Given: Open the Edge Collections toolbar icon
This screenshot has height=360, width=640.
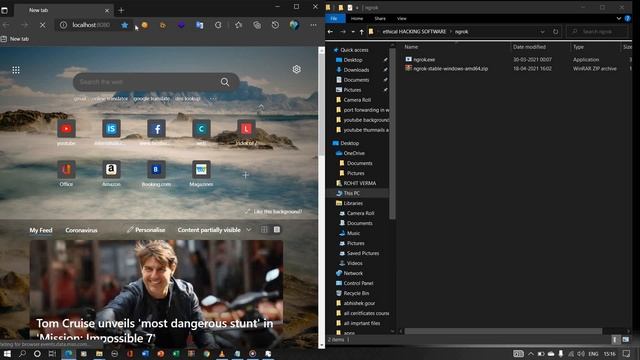Looking at the screenshot, I should click(x=257, y=25).
